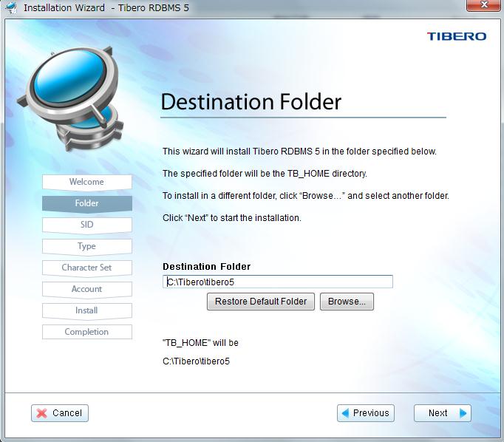Click text 'Click "Next" to start the installation.'

pyautogui.click(x=232, y=218)
